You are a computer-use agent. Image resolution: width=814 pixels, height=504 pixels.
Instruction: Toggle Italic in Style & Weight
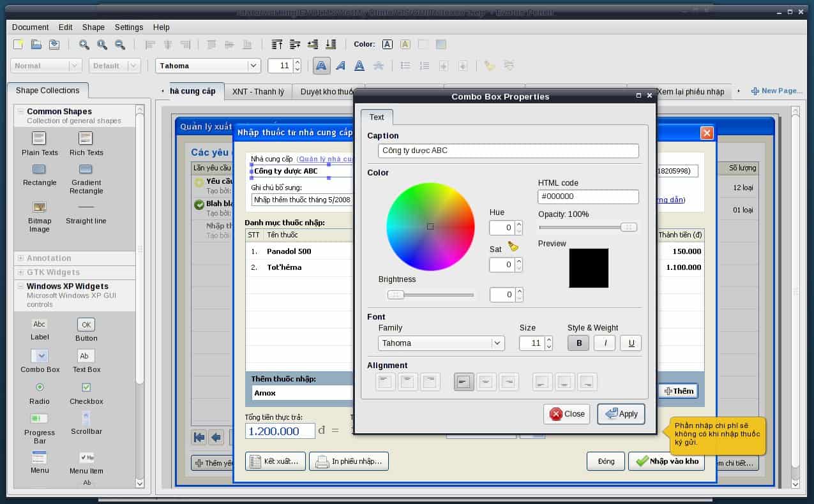click(605, 343)
